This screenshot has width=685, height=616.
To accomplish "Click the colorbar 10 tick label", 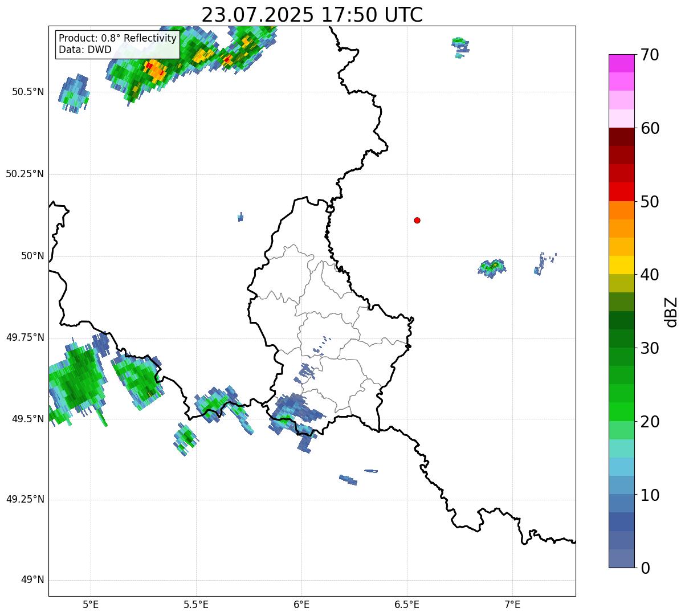I will tap(650, 495).
